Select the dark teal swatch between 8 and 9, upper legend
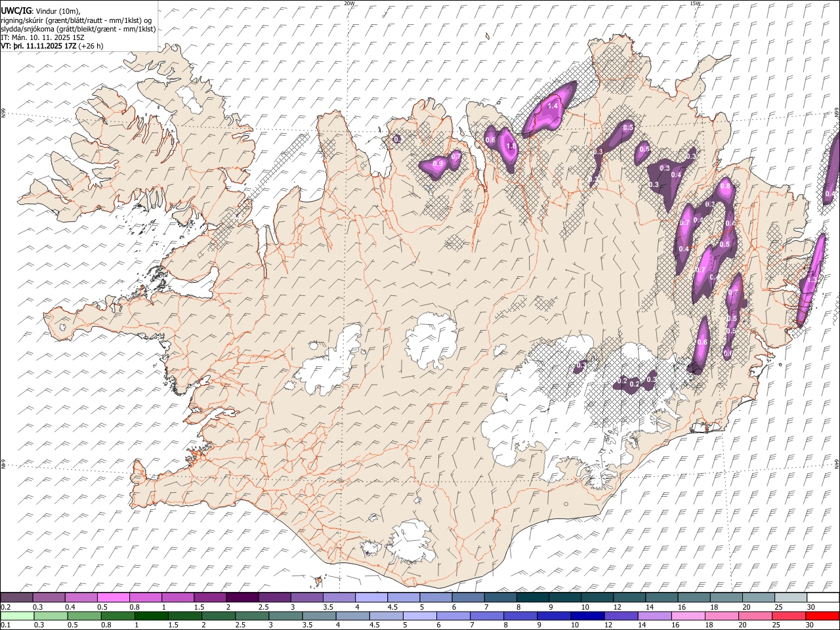Viewport: 840px width, 630px height. (x=532, y=597)
